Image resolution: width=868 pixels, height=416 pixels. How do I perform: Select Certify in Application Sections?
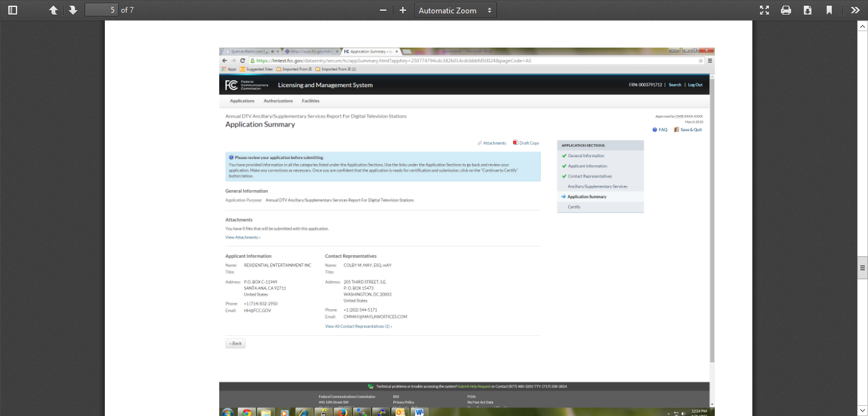pyautogui.click(x=574, y=207)
